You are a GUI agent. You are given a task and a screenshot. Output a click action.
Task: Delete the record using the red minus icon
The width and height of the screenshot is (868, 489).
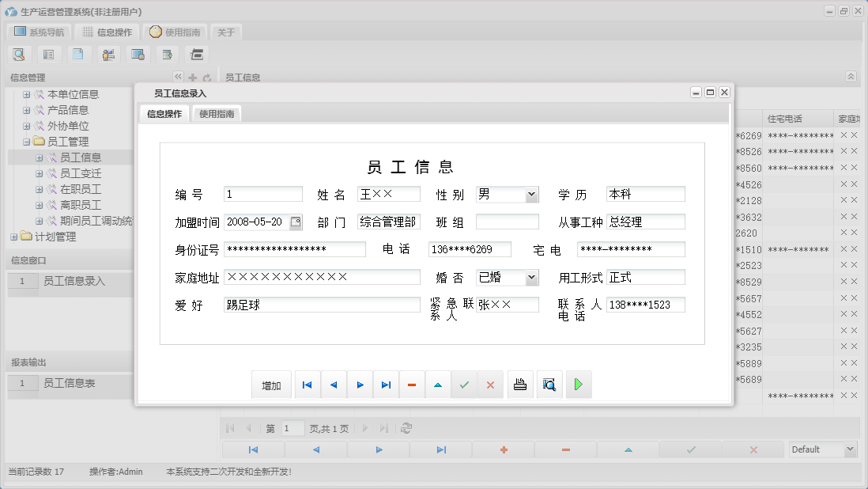point(412,384)
